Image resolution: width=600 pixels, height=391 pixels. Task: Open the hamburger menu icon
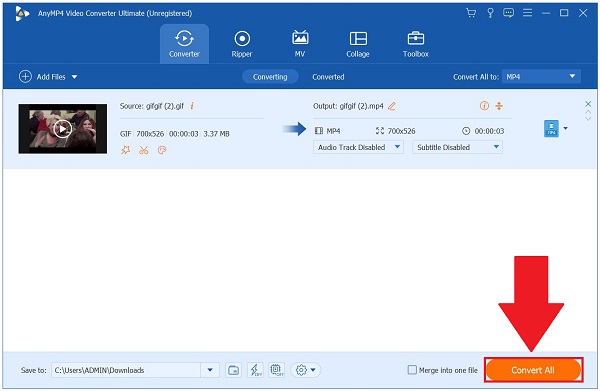coord(527,13)
